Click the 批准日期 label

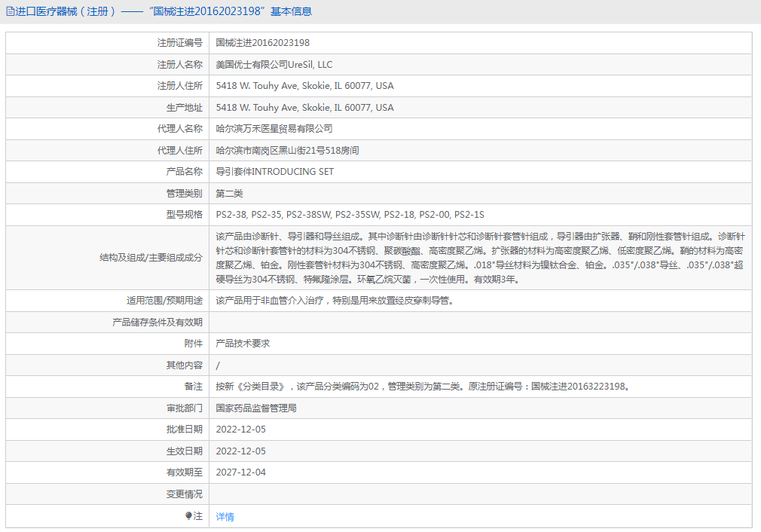tap(185, 430)
